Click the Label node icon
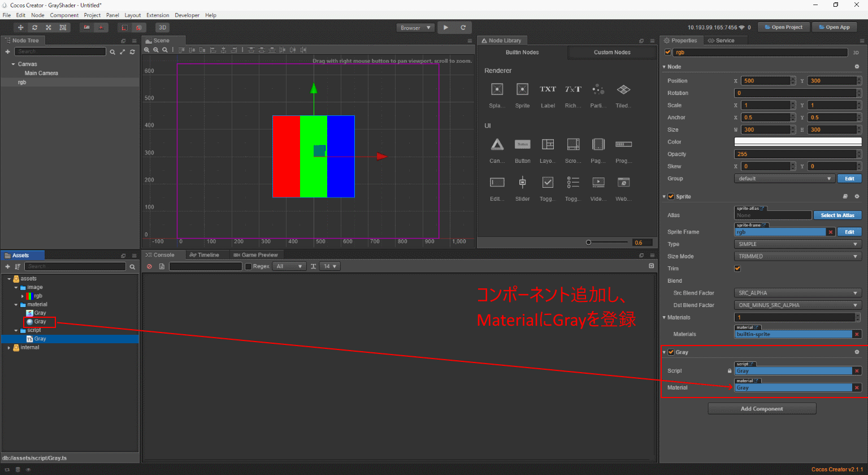Viewport: 868px width, 475px height. pyautogui.click(x=548, y=89)
